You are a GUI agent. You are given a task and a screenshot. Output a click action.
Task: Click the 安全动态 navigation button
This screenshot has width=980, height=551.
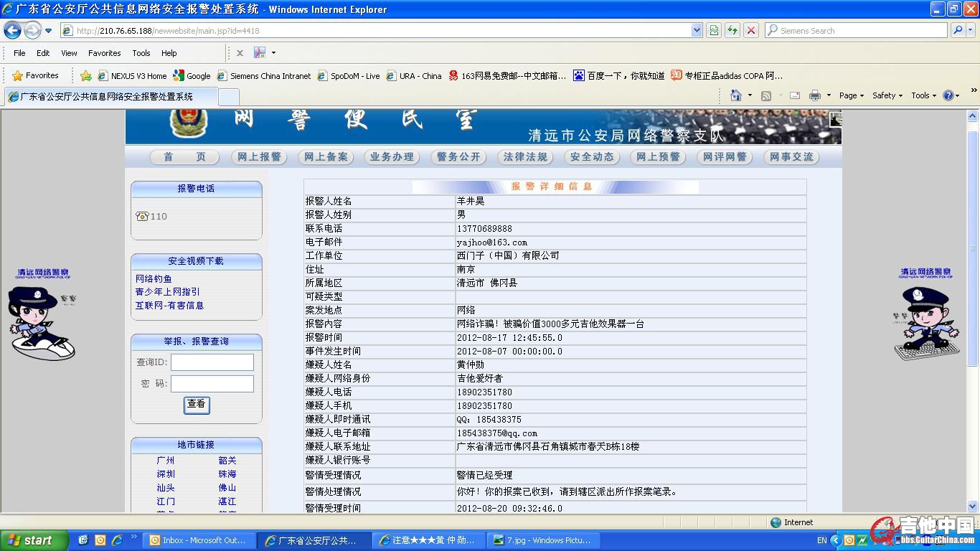click(592, 156)
